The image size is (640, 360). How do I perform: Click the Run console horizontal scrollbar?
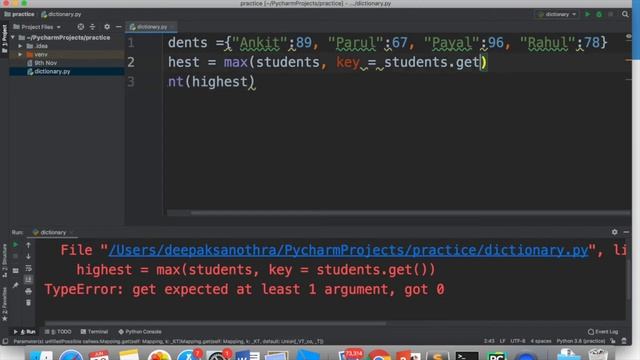215,323
